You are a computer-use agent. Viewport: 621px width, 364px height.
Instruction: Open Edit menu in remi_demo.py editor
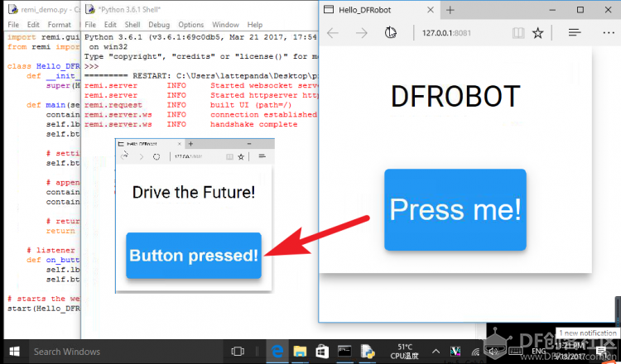tap(33, 25)
